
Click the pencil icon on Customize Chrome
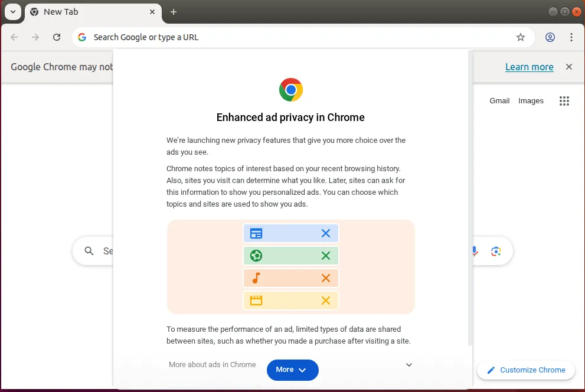coord(490,370)
